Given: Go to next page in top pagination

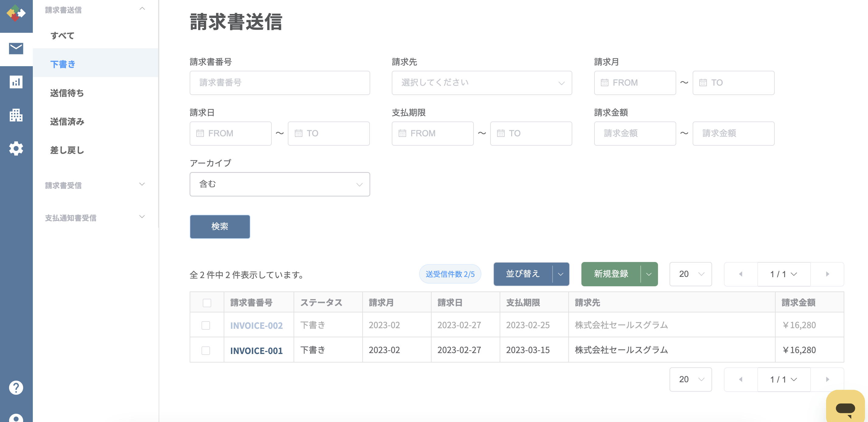Looking at the screenshot, I should tap(827, 274).
